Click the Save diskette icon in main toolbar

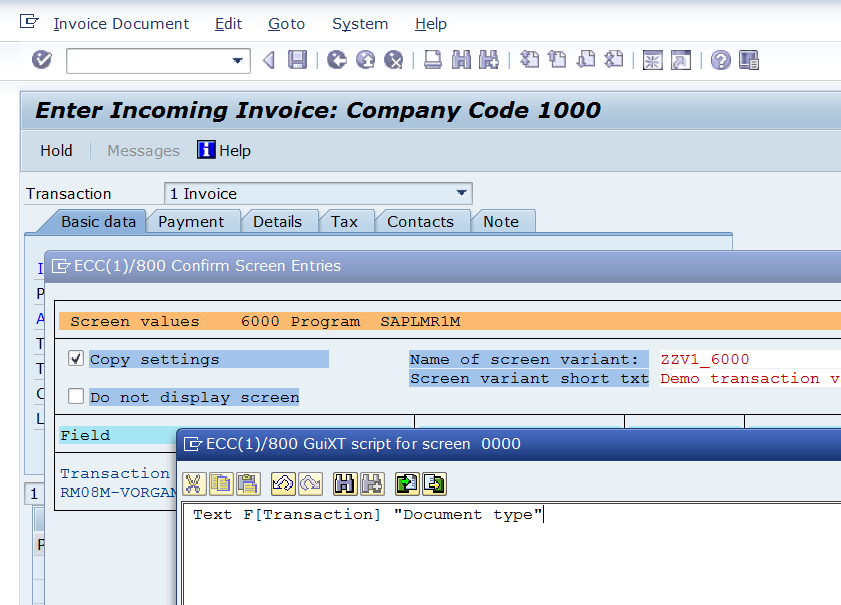[297, 60]
